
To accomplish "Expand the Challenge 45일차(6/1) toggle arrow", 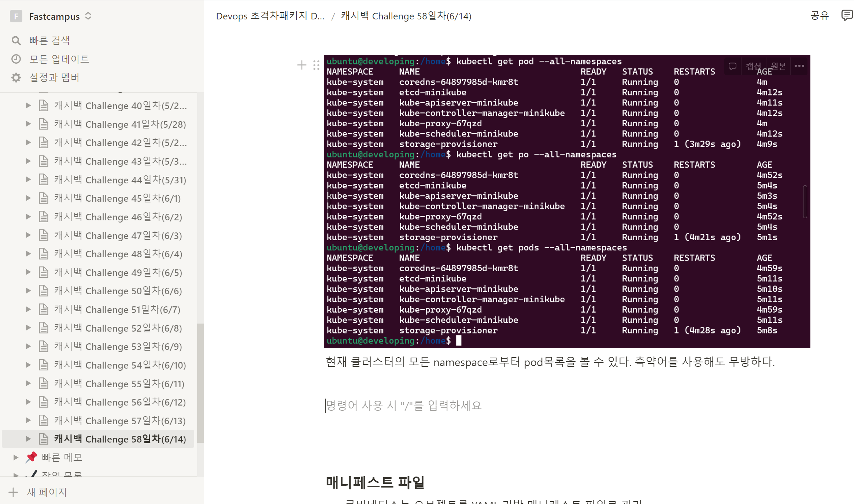I will pos(28,198).
